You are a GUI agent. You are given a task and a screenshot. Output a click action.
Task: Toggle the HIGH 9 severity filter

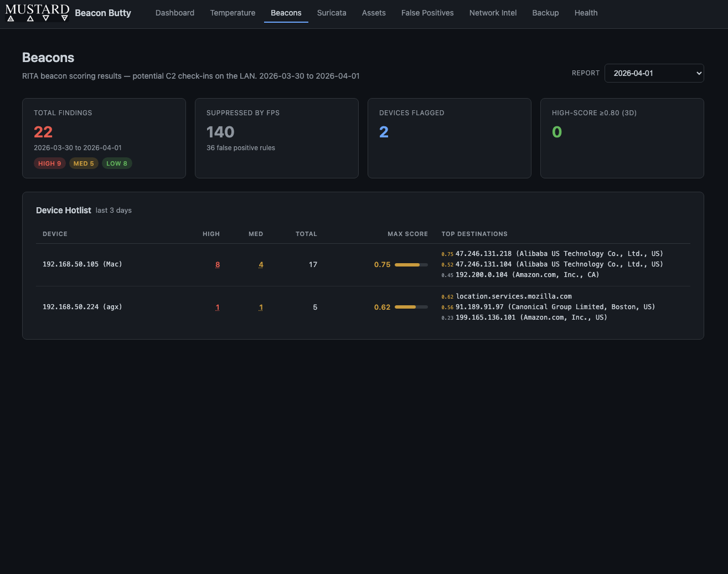pyautogui.click(x=49, y=163)
